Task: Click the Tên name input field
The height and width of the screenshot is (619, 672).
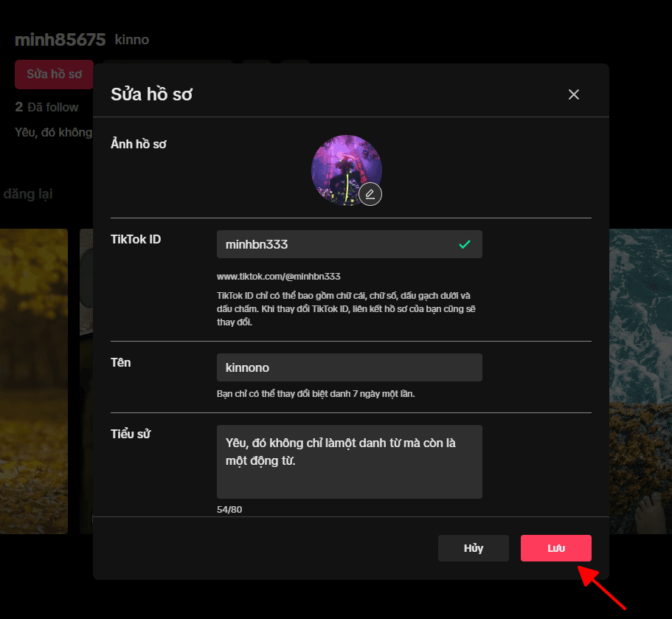Action: coord(350,367)
